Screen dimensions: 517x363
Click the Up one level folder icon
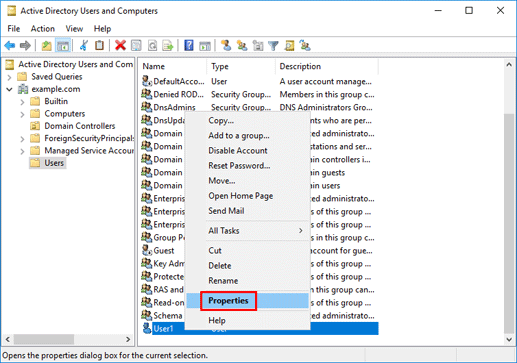point(47,45)
